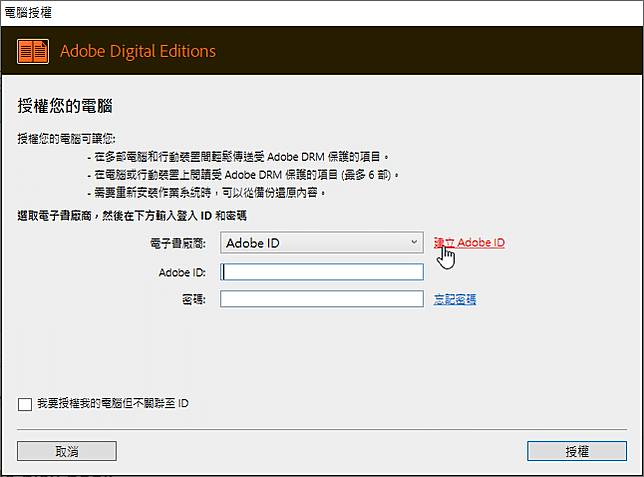The width and height of the screenshot is (644, 477).
Task: Focus the Adobe ID text field
Action: coord(322,272)
